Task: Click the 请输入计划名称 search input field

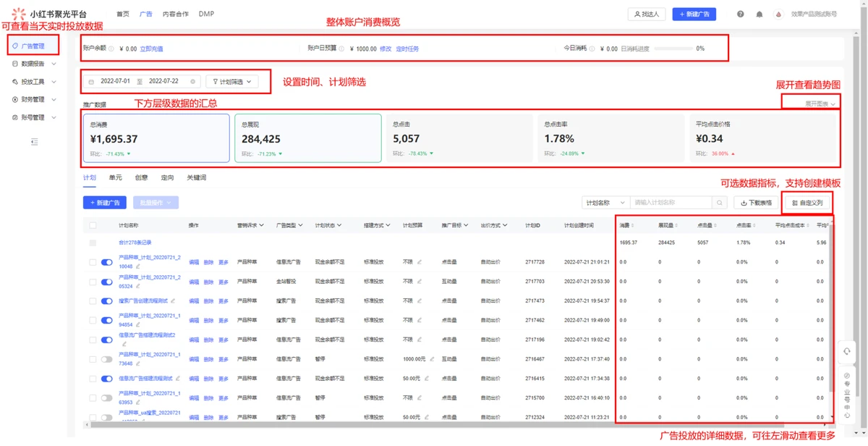Action: pyautogui.click(x=671, y=203)
